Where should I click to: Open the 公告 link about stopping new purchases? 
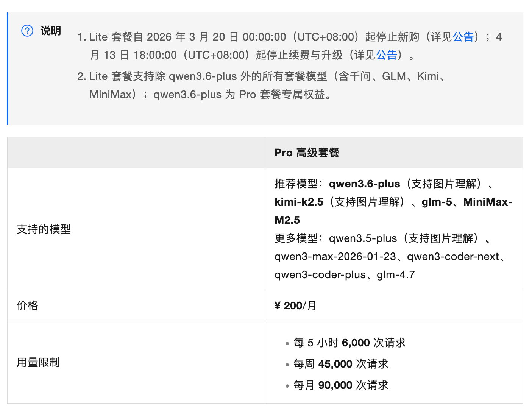pyautogui.click(x=463, y=37)
